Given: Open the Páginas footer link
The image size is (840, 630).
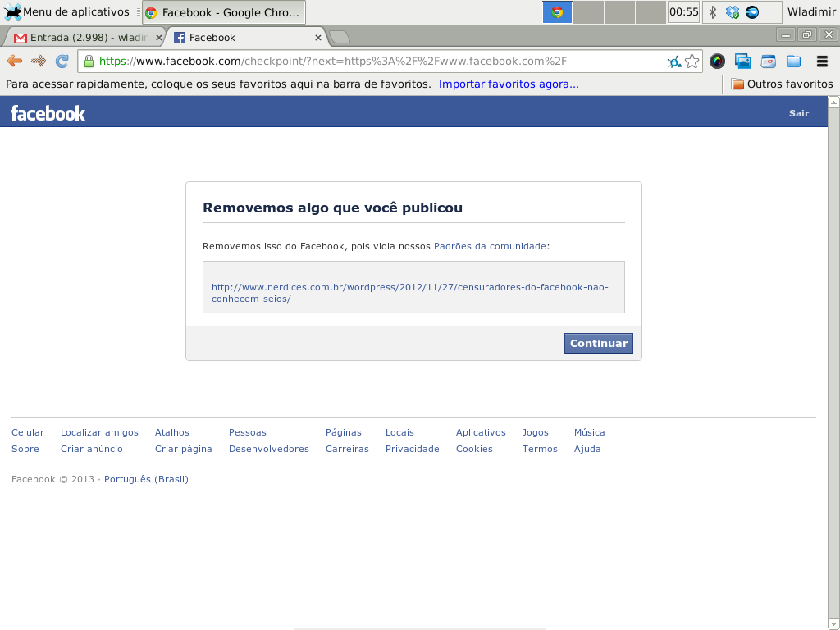Looking at the screenshot, I should click(x=344, y=432).
